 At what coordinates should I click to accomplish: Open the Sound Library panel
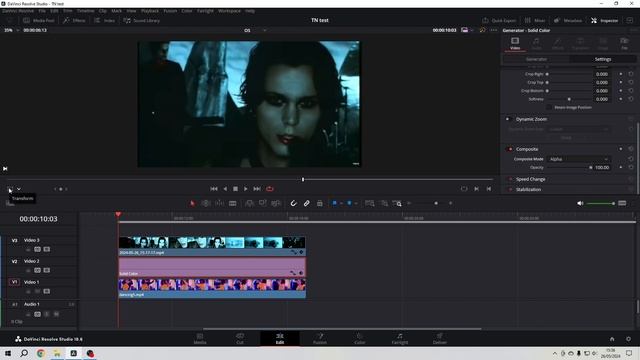[142, 20]
